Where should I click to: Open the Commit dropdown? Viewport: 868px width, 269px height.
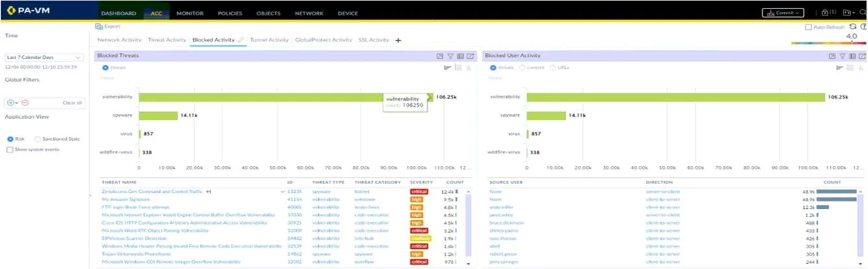(783, 12)
